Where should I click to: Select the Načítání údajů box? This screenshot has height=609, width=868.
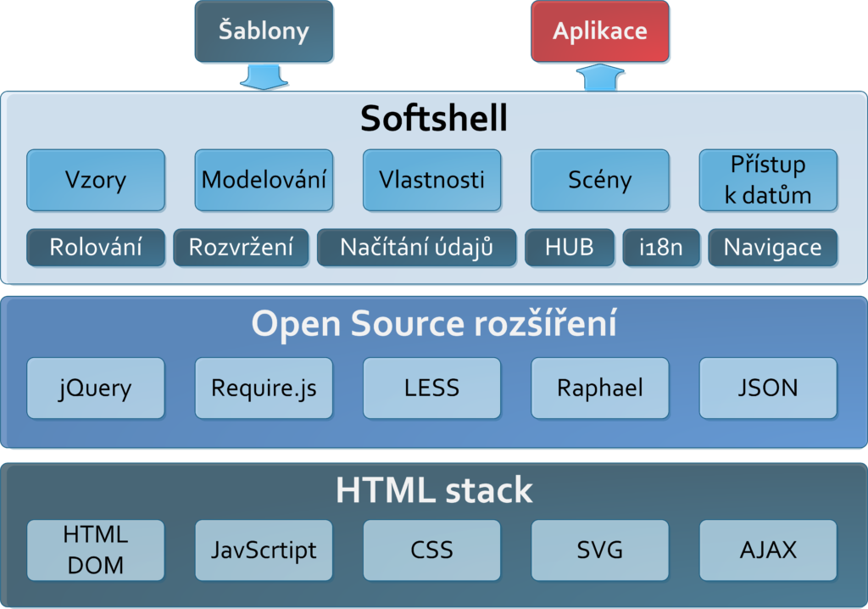tap(417, 248)
